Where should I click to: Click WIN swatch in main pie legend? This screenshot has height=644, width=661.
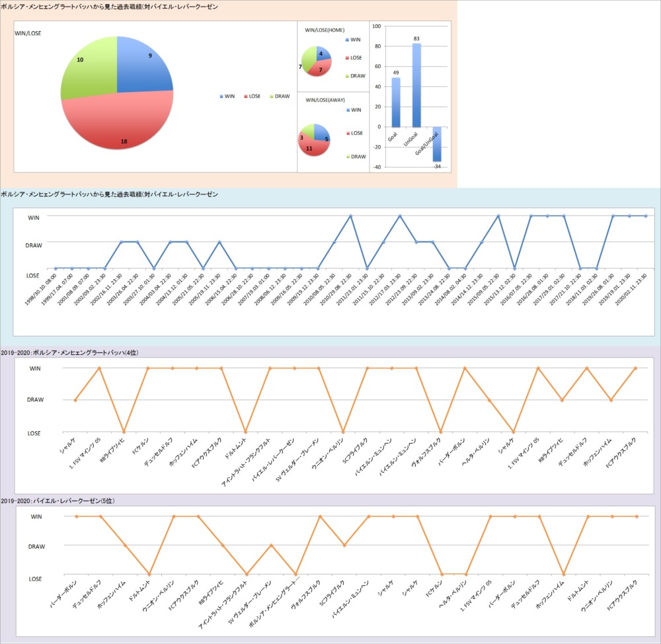[221, 97]
